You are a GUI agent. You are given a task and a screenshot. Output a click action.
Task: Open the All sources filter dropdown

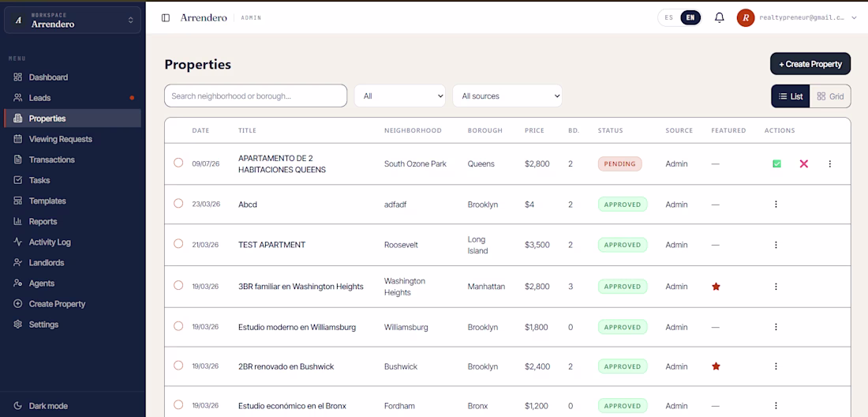[x=507, y=96]
